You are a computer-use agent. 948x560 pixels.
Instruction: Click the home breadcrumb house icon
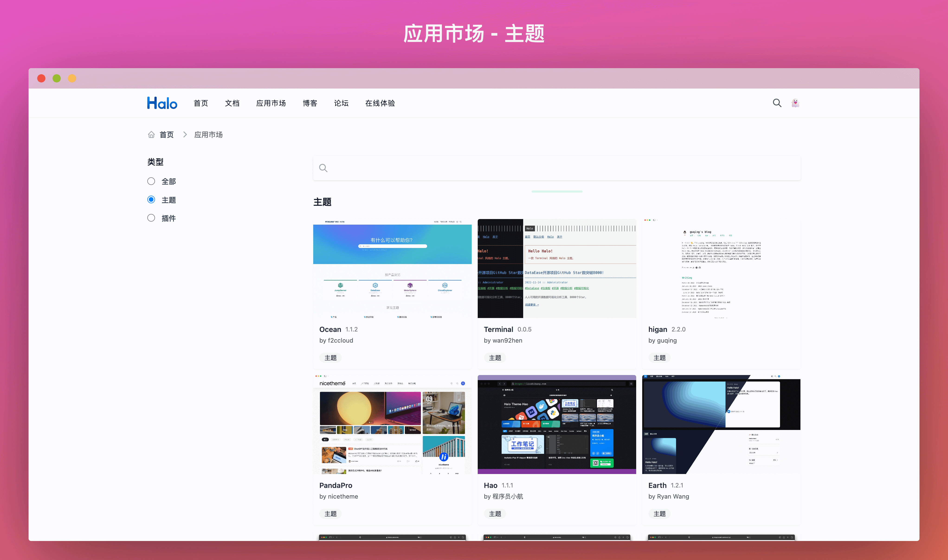click(x=151, y=135)
